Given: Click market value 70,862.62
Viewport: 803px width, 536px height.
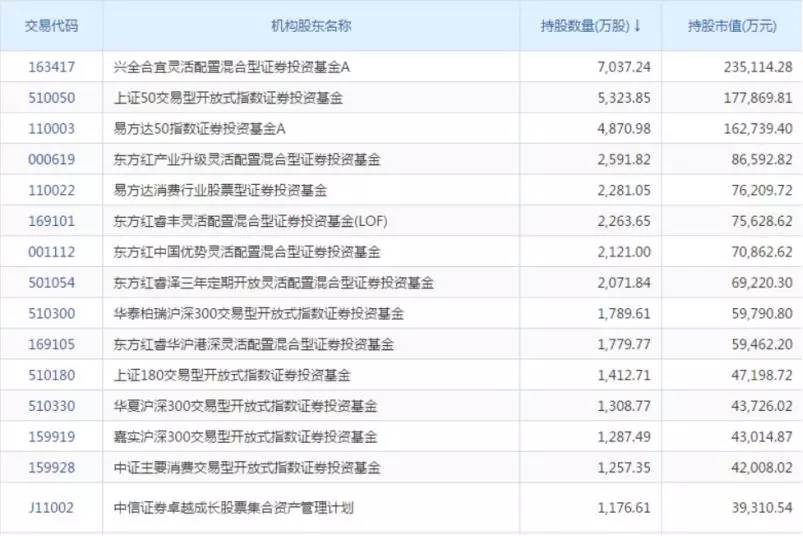Looking at the screenshot, I should click(x=762, y=251).
